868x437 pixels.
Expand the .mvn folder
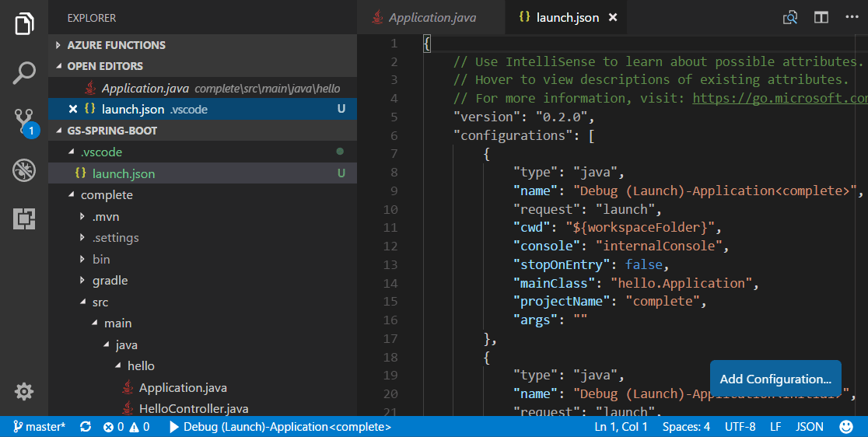[106, 216]
